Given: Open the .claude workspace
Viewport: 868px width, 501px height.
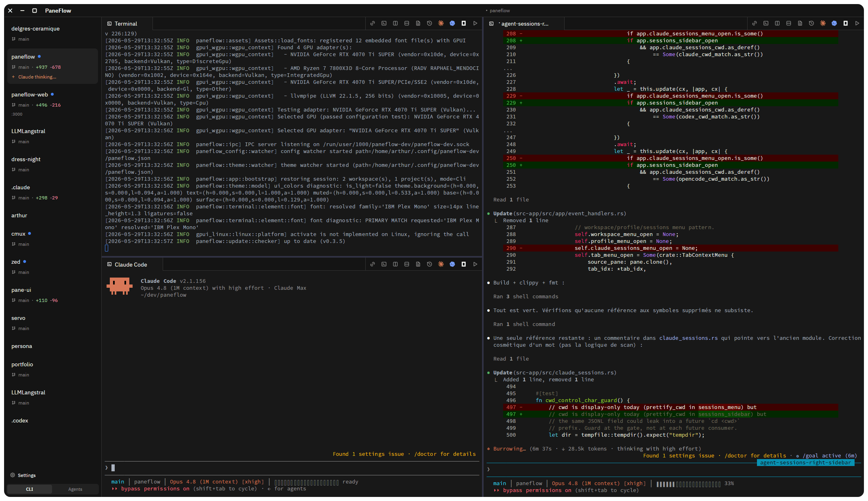Looking at the screenshot, I should 52,192.
